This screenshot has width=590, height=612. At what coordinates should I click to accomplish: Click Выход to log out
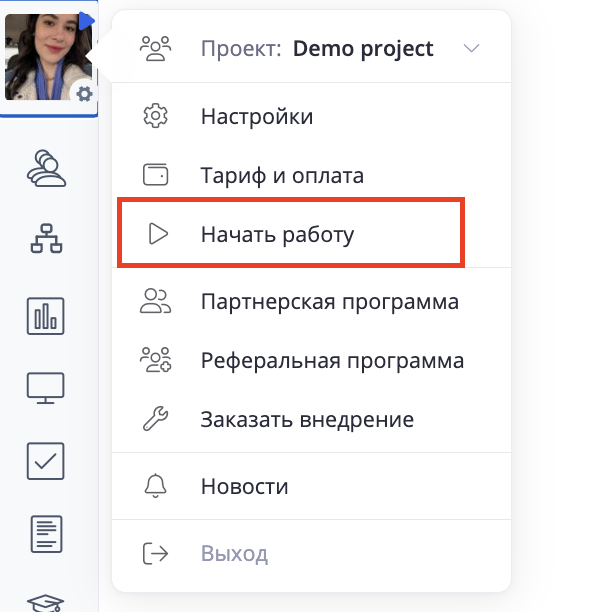click(234, 553)
